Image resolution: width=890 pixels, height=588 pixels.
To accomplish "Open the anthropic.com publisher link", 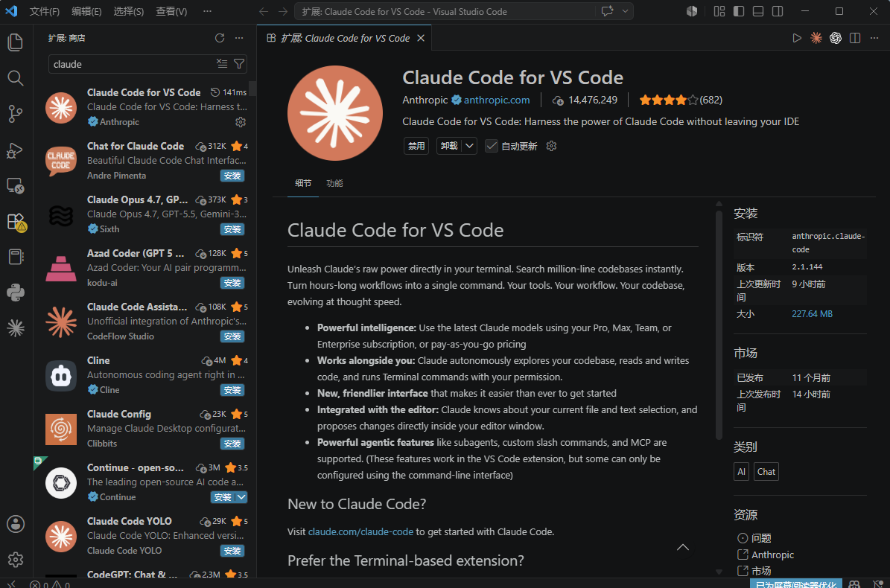I will pos(497,100).
